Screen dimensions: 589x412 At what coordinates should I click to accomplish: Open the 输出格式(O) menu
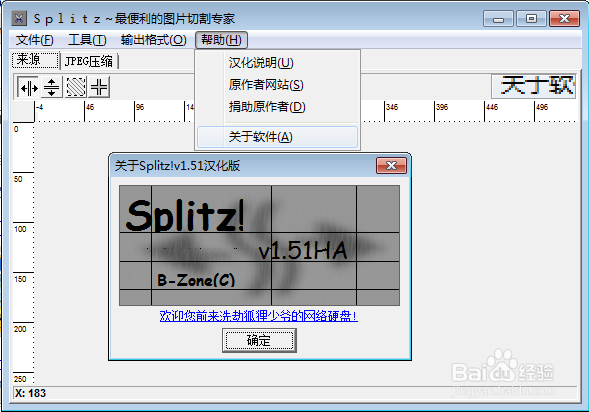[154, 40]
